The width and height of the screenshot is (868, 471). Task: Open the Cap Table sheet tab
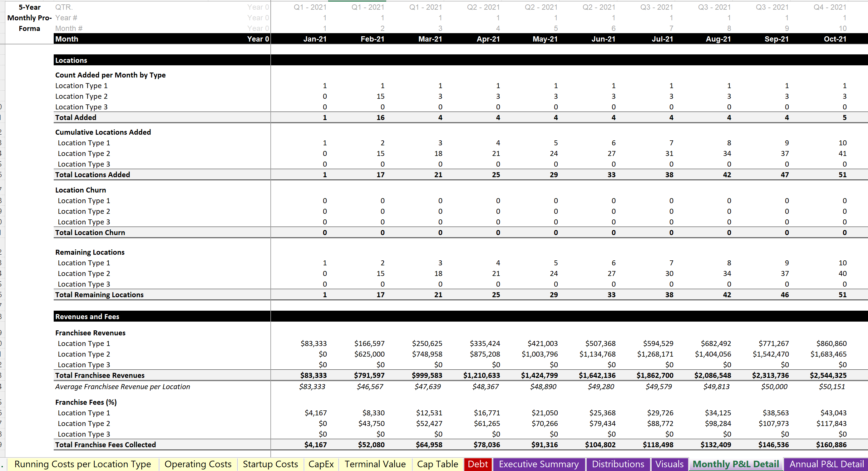[437, 464]
